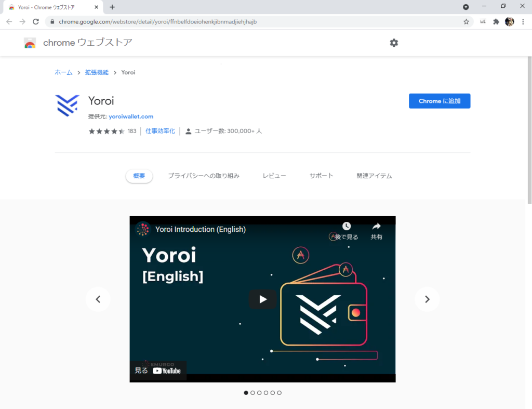The width and height of the screenshot is (532, 409).
Task: Open the yoroiwallet.com provider link
Action: (131, 116)
